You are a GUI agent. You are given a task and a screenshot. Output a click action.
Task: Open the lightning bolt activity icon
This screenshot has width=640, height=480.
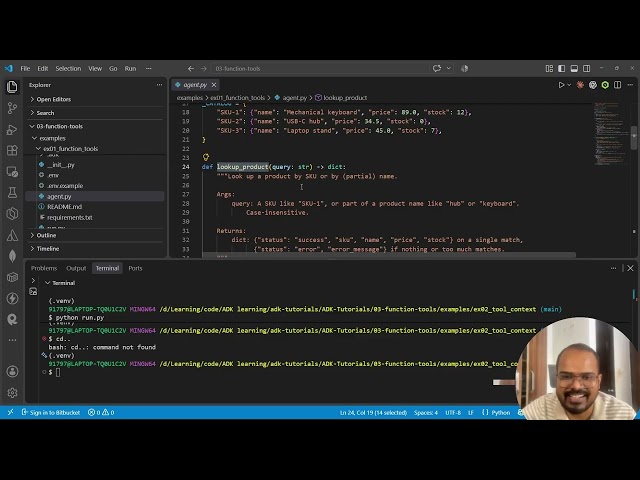tap(12, 298)
